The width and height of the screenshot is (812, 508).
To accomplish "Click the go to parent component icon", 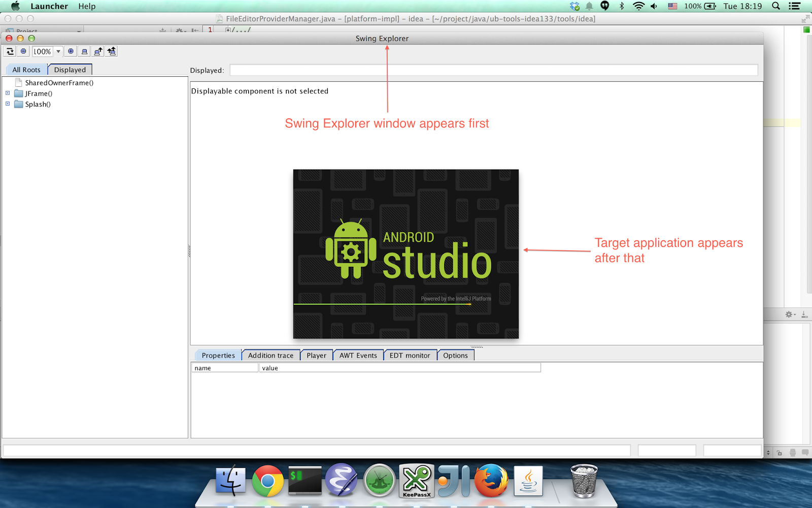I will (x=97, y=51).
